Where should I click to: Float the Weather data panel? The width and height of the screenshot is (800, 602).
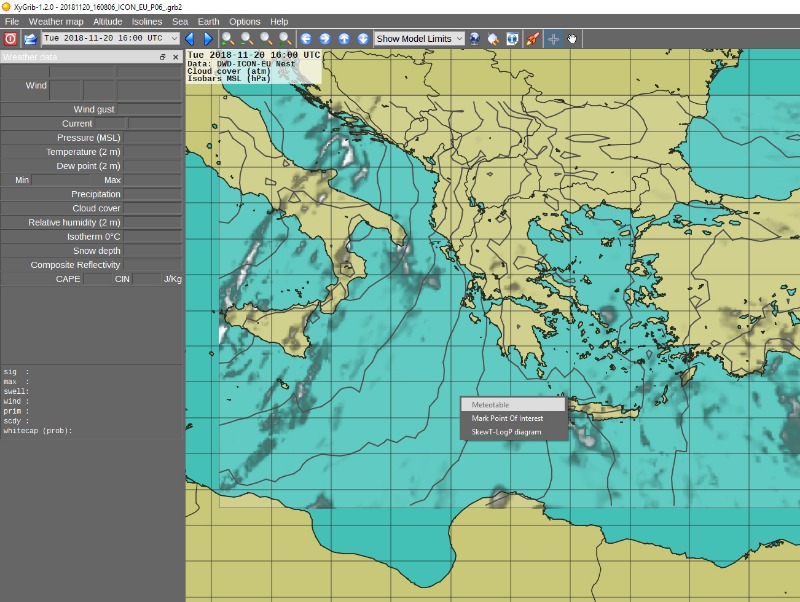tap(163, 57)
